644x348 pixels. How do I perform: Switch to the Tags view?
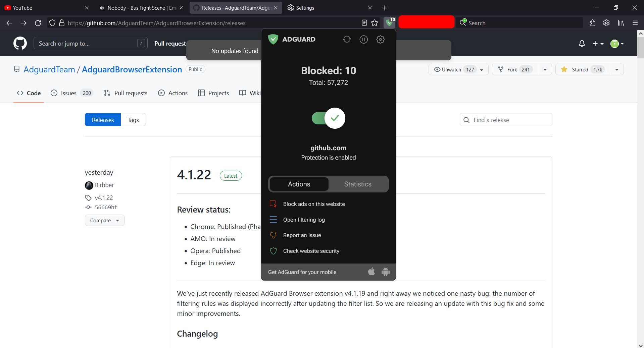(x=133, y=120)
